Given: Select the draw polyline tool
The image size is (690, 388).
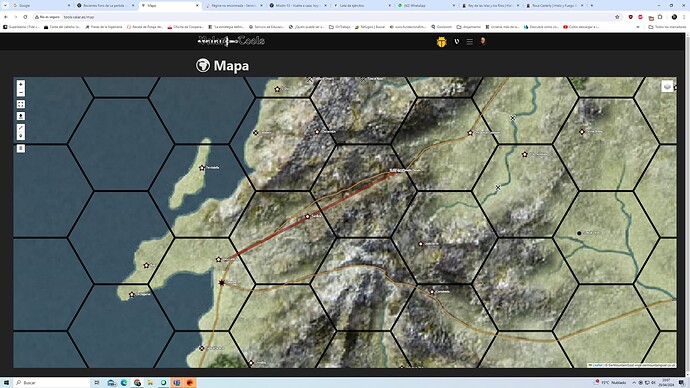Looking at the screenshot, I should pos(21,128).
